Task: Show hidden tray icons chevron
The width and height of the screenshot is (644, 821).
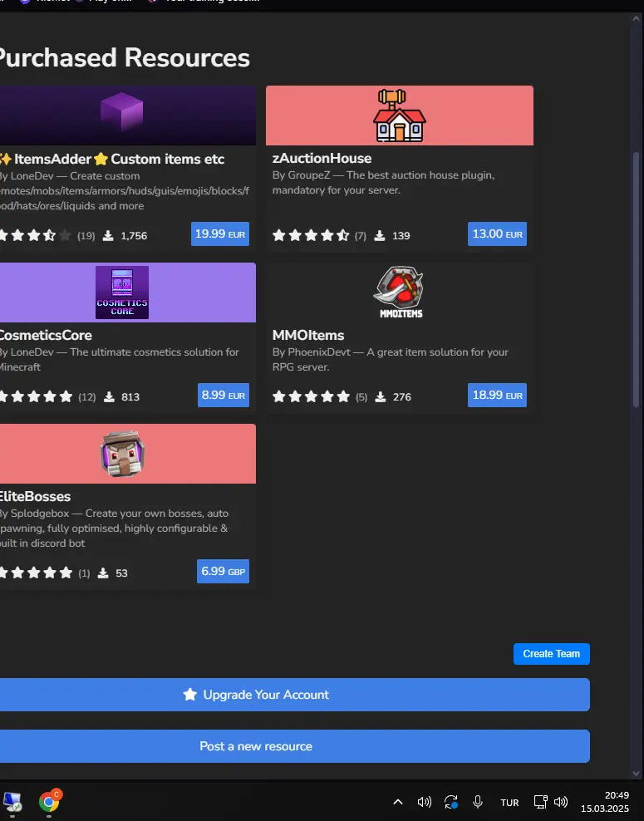Action: pos(398,802)
